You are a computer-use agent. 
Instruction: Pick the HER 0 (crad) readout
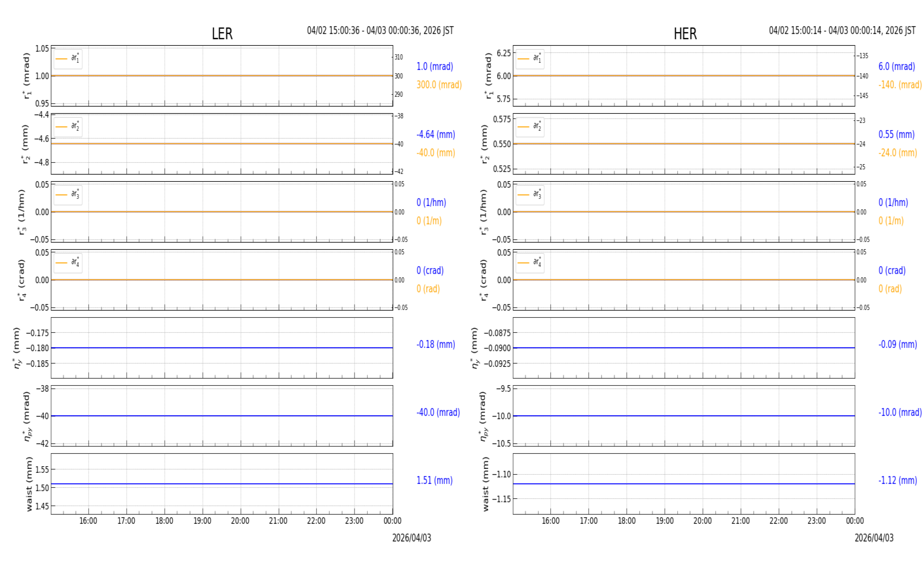click(892, 271)
